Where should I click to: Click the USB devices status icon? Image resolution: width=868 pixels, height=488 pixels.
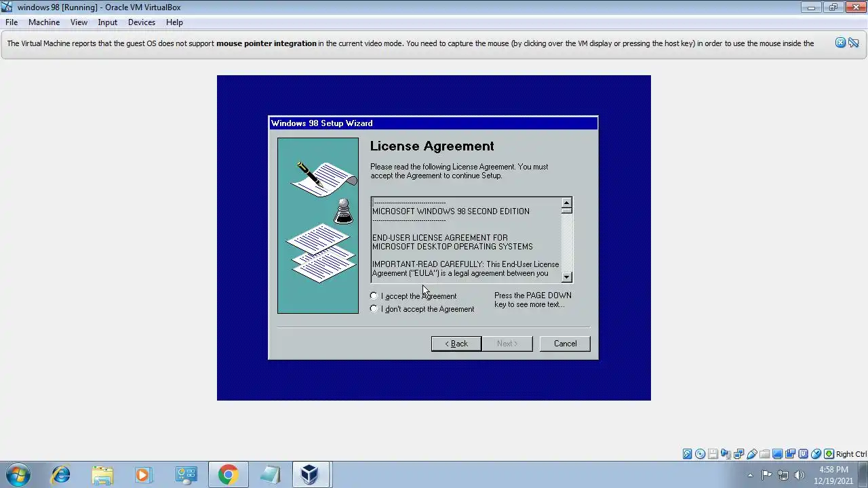[x=751, y=454]
